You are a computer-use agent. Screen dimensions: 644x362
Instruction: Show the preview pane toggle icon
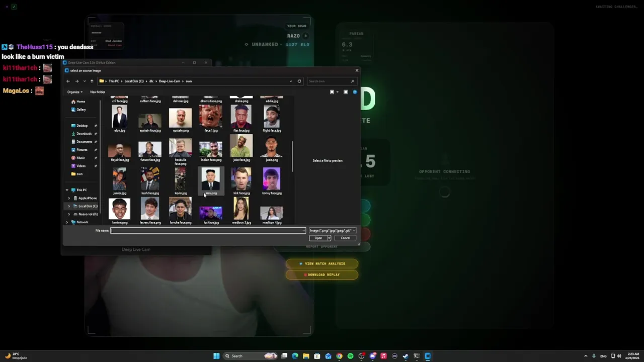point(346,92)
